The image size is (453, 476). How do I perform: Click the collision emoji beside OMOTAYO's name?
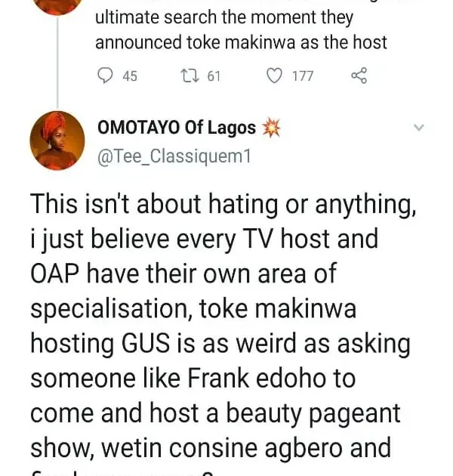click(270, 128)
